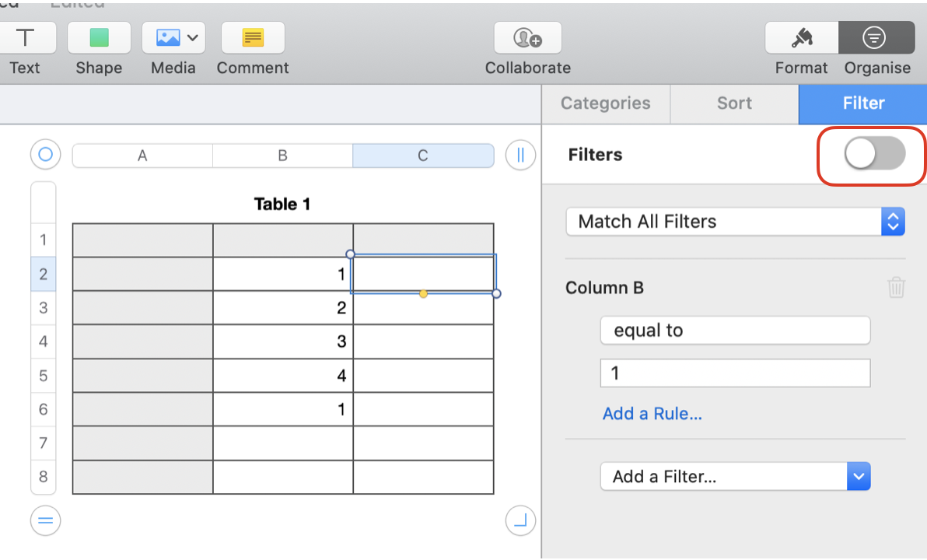Click the Collaborate icon
Image resolution: width=927 pixels, height=560 pixels.
tap(527, 37)
